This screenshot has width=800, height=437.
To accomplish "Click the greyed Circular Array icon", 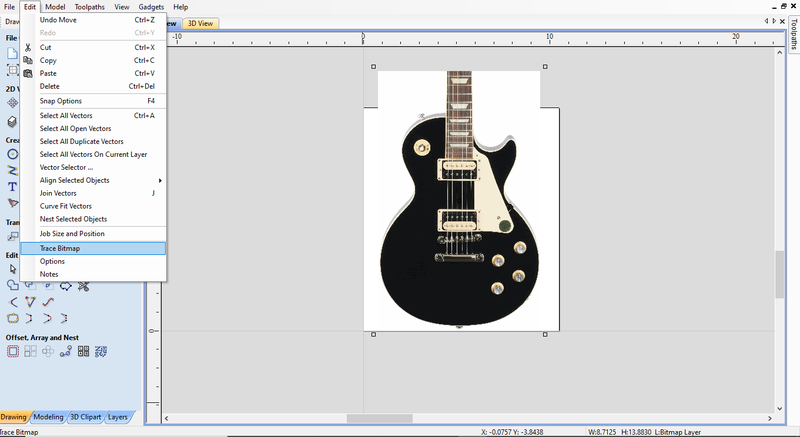I will (x=48, y=351).
